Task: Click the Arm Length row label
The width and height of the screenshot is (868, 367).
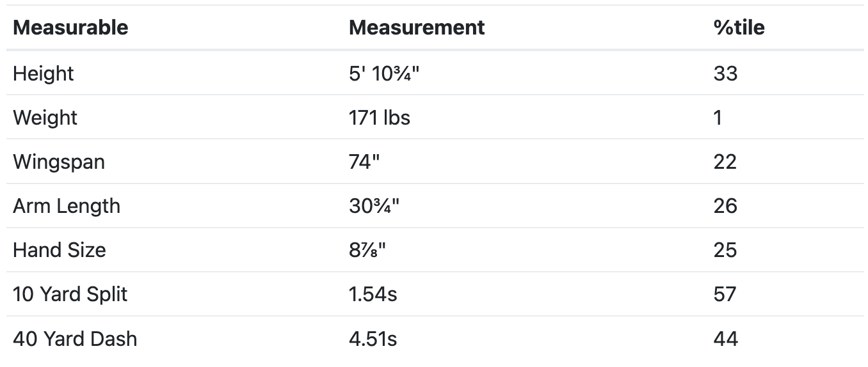Action: (67, 206)
